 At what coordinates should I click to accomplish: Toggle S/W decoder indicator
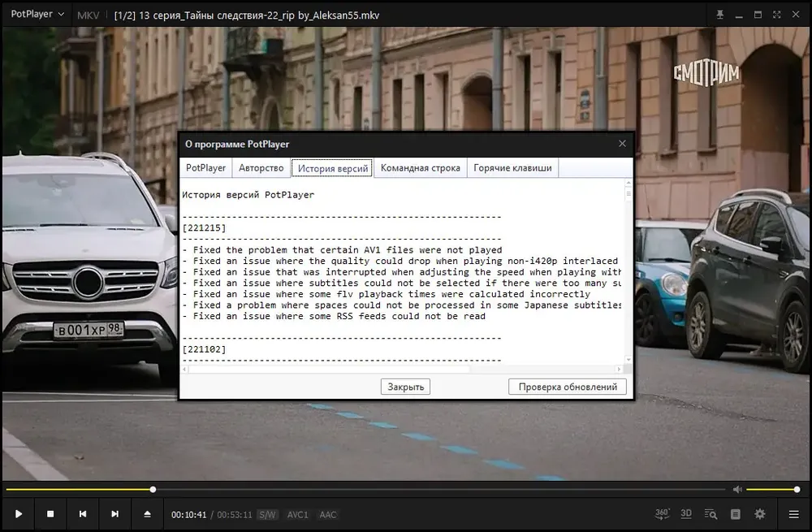click(x=268, y=515)
